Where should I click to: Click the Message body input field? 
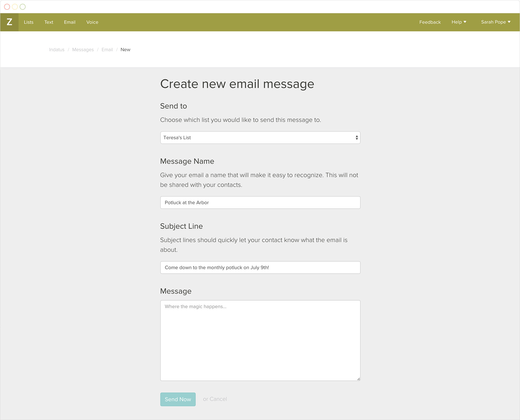[261, 340]
